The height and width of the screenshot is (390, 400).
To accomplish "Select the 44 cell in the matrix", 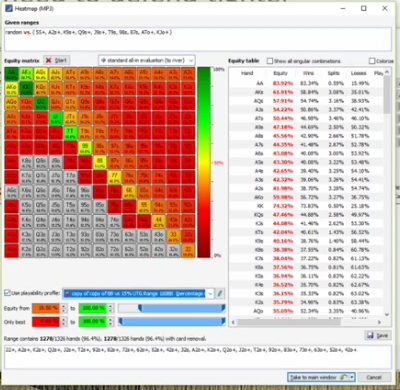I will point(159,222).
